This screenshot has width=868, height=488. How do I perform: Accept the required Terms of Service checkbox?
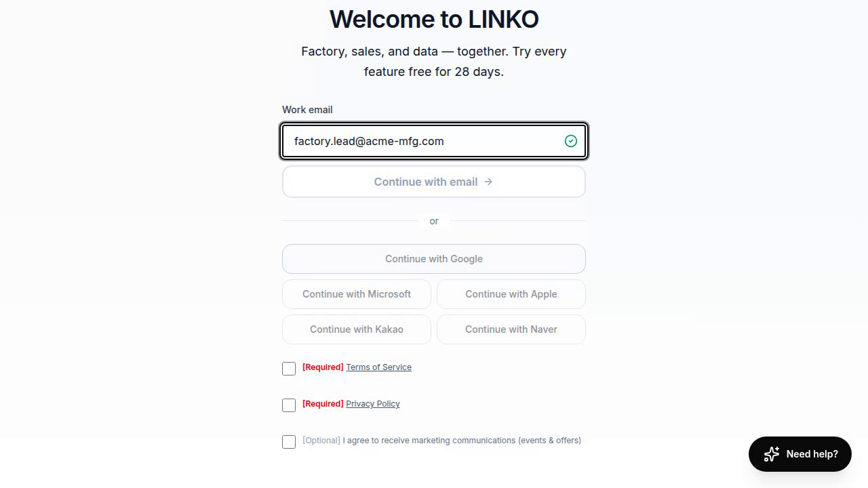(x=289, y=369)
